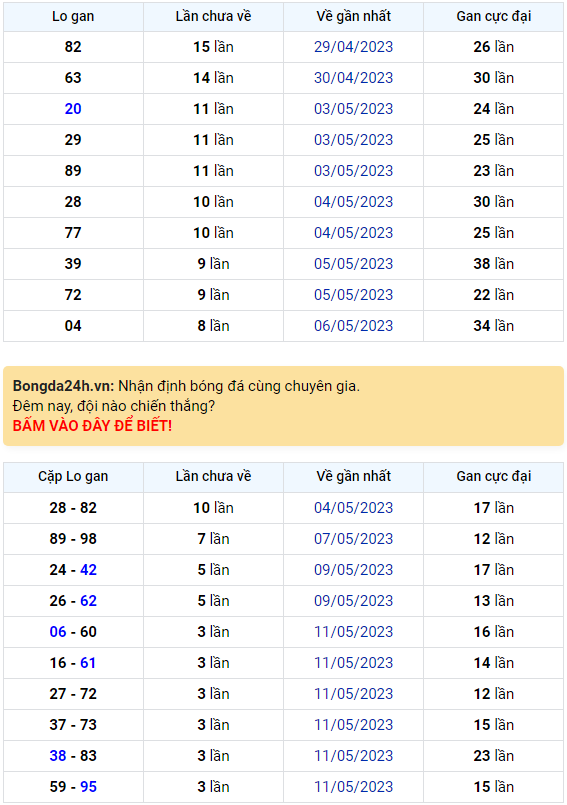Click date 04/05/2023 in row 28
This screenshot has height=805, width=567.
pos(353,202)
